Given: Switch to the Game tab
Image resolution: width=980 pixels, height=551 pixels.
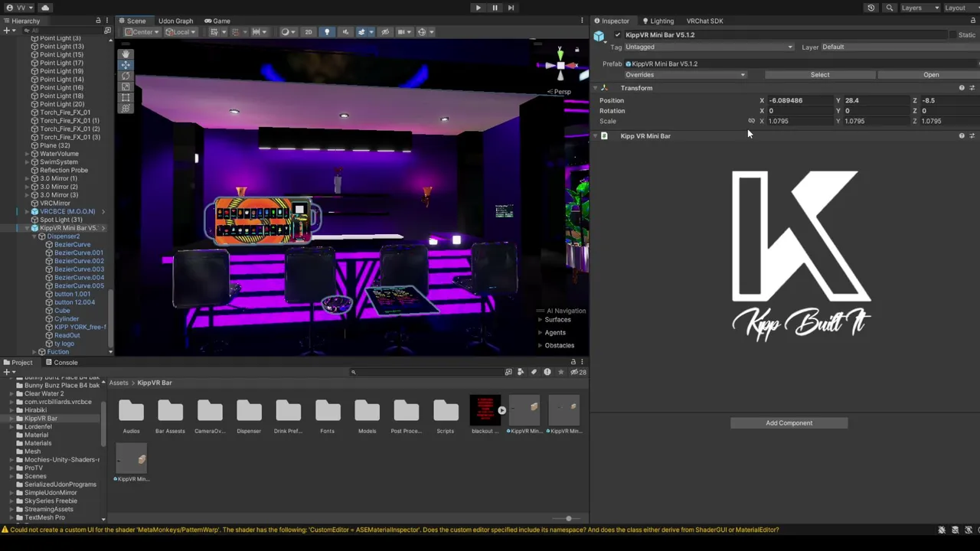Looking at the screenshot, I should click(217, 21).
